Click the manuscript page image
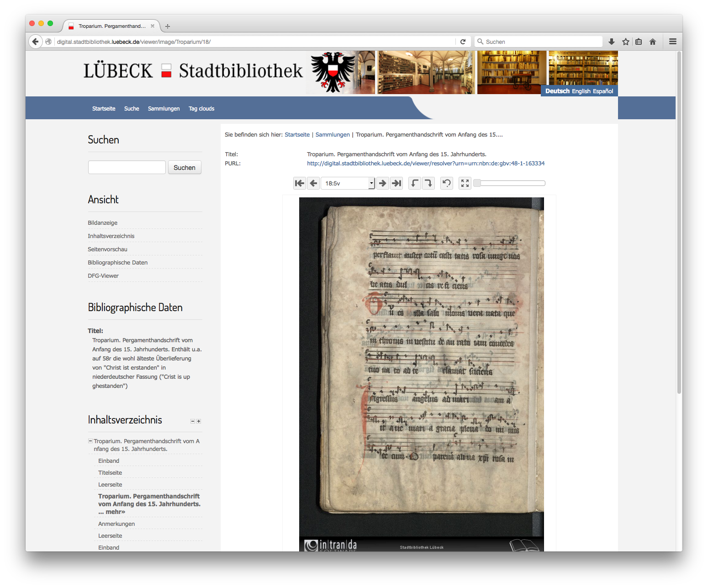708x588 pixels. click(421, 374)
